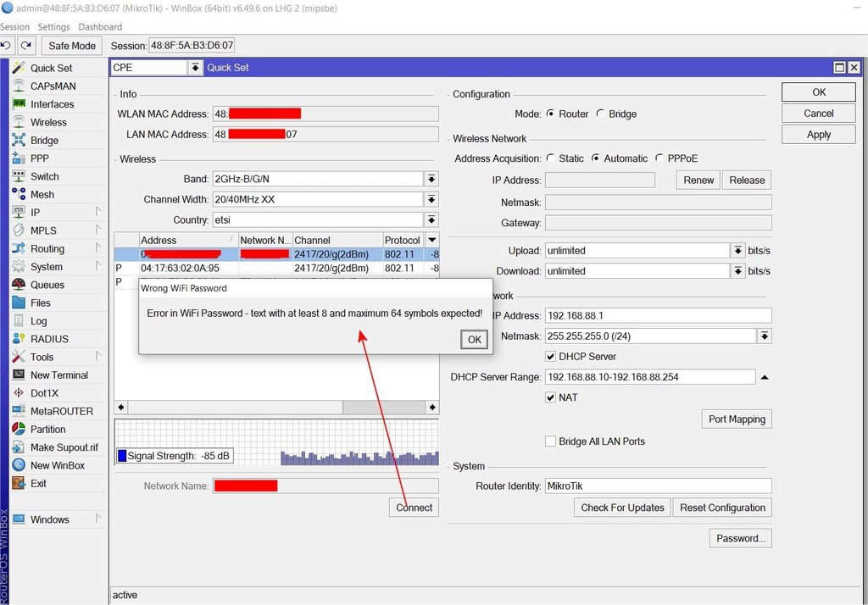
Task: Open Settings menu
Action: 53,26
